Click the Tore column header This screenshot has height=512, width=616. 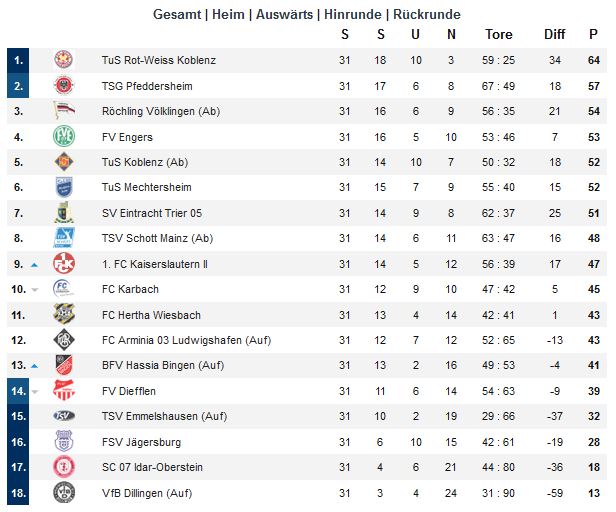click(498, 35)
